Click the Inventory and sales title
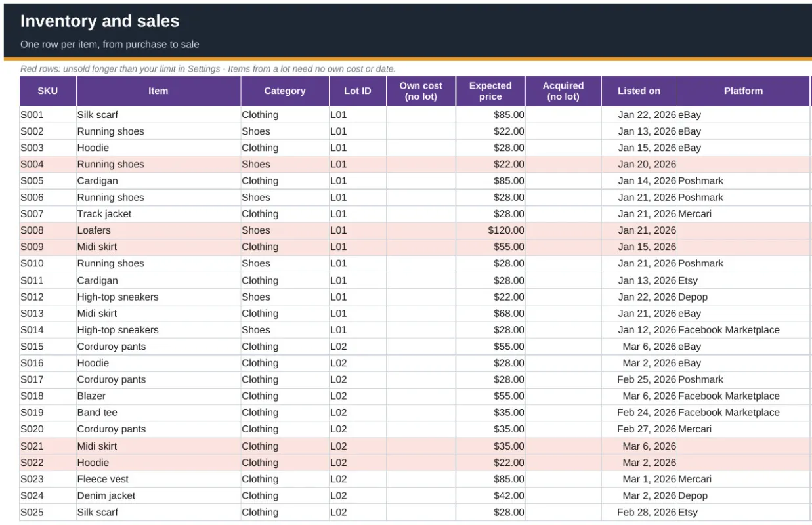Image resolution: width=812 pixels, height=525 pixels. pyautogui.click(x=100, y=21)
